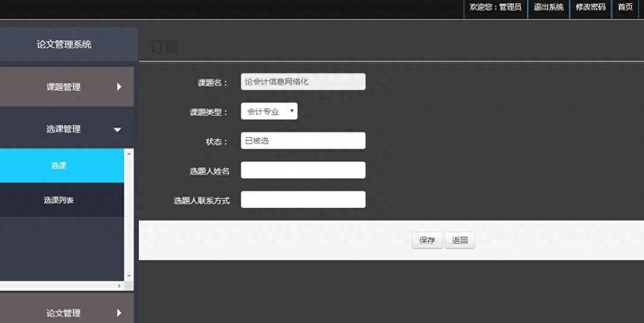Click the 返回 button
This screenshot has height=323, width=644.
tap(460, 240)
